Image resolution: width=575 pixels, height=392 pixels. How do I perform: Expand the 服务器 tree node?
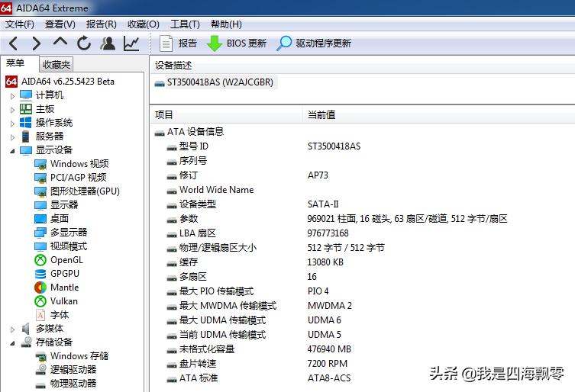12,137
